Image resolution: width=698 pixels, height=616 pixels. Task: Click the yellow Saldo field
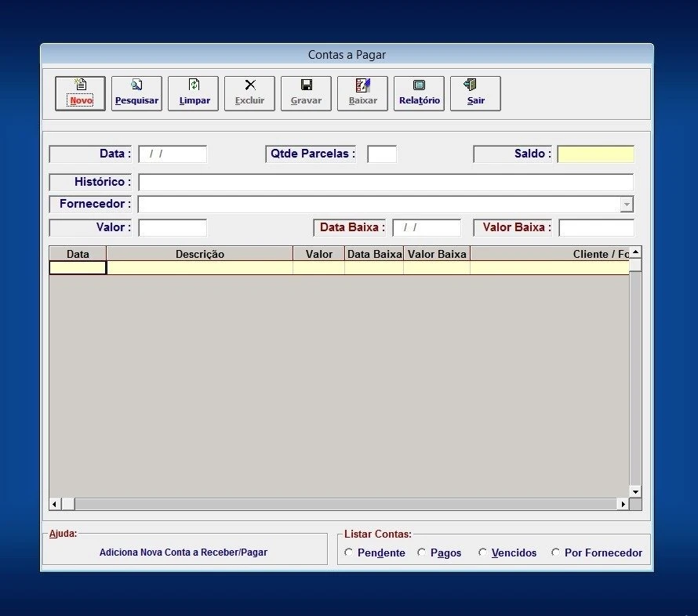(x=595, y=154)
